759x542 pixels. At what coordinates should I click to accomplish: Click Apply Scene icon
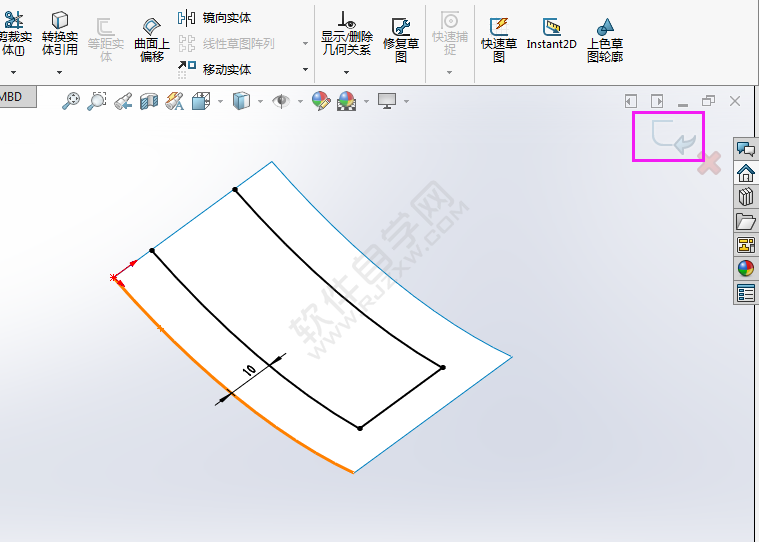pos(347,101)
